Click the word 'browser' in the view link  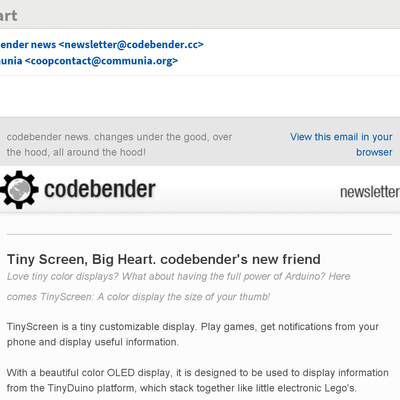pos(374,152)
